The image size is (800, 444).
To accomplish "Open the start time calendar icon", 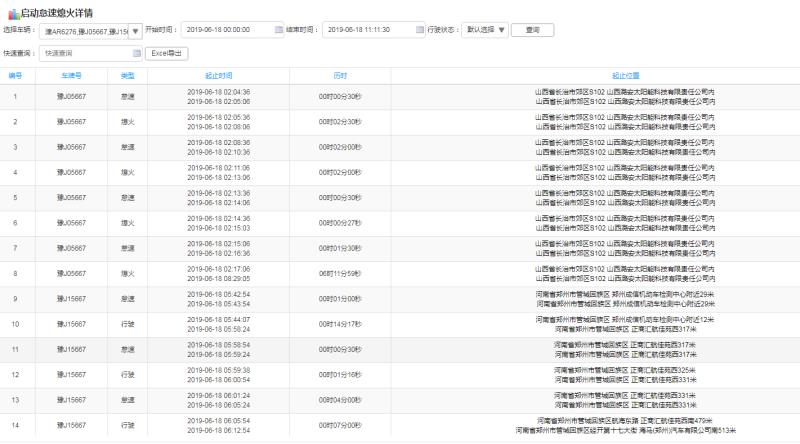I will (279, 30).
